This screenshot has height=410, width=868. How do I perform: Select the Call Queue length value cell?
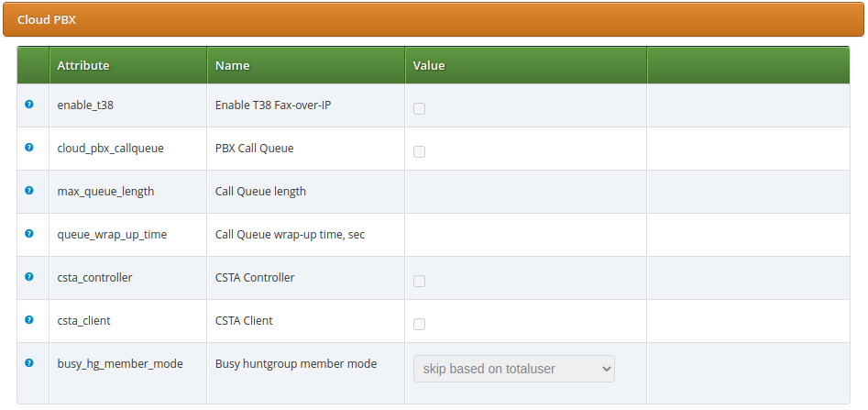coord(526,192)
